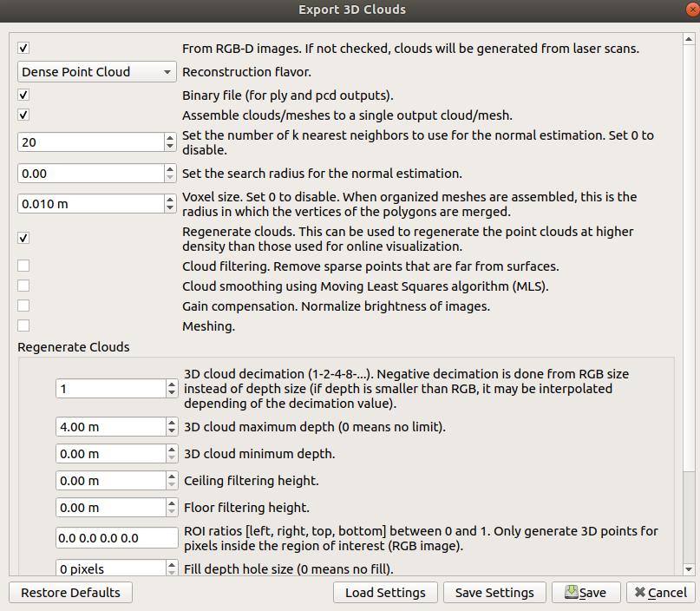Click Restore Defaults button
Screen dimensions: 700x611
click(x=70, y=592)
